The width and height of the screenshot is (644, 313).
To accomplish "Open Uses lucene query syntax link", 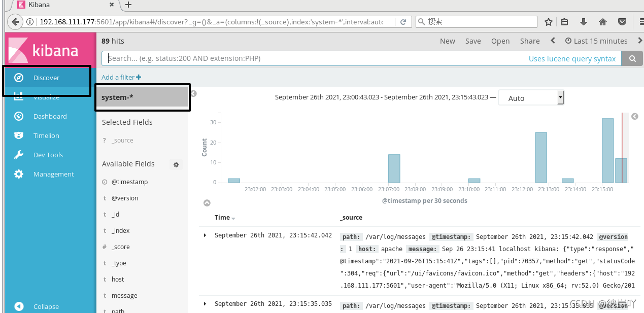I will (x=572, y=59).
